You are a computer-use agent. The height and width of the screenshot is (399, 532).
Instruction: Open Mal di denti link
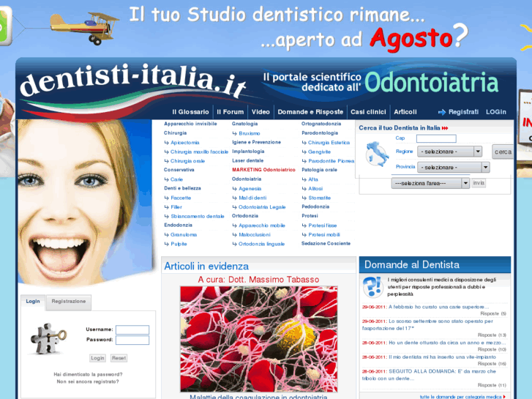pos(252,198)
